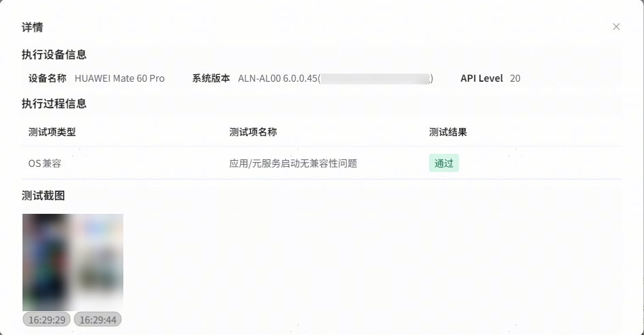Viewport: 644px width, 335px height.
Task: Select the 应用/元服务启动无兼容性问题 test item
Action: tap(293, 163)
